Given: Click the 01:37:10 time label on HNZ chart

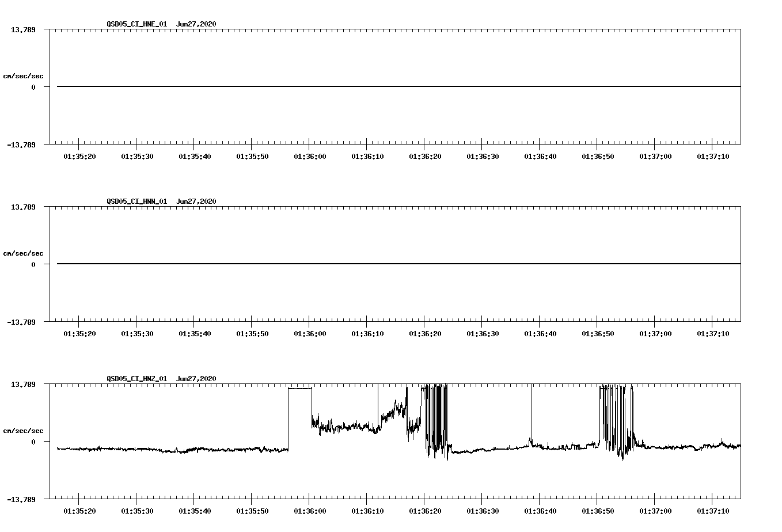Looking at the screenshot, I should (x=713, y=511).
